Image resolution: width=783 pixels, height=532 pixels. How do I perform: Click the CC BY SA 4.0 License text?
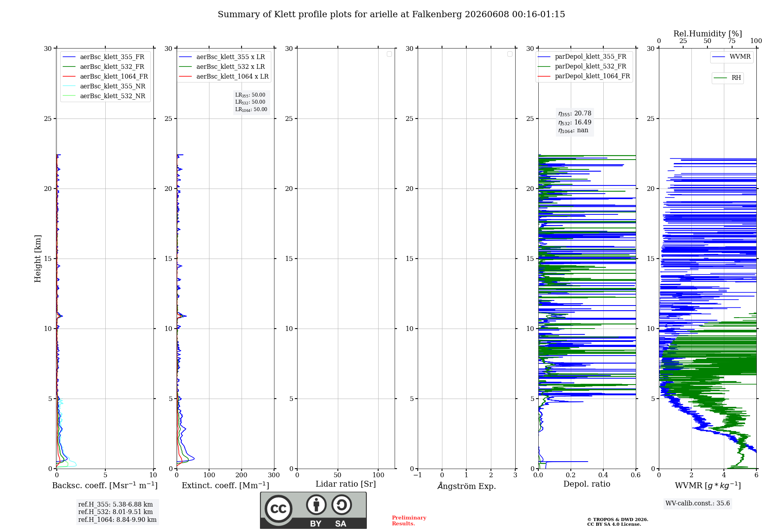[614, 525]
